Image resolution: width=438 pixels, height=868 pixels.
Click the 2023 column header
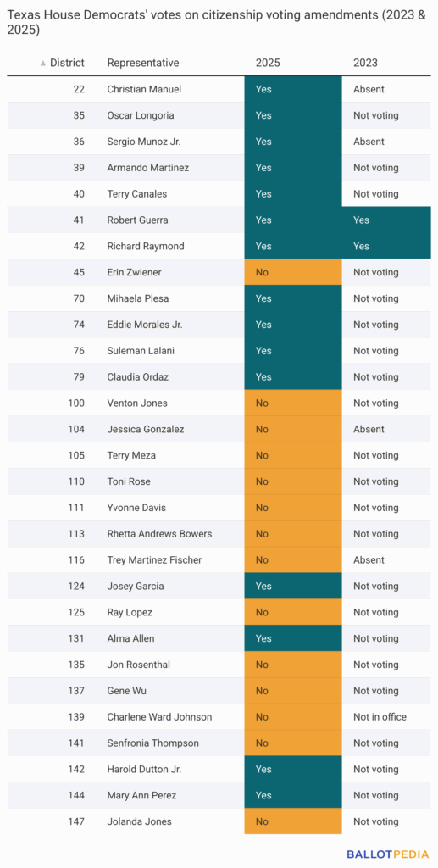[365, 63]
